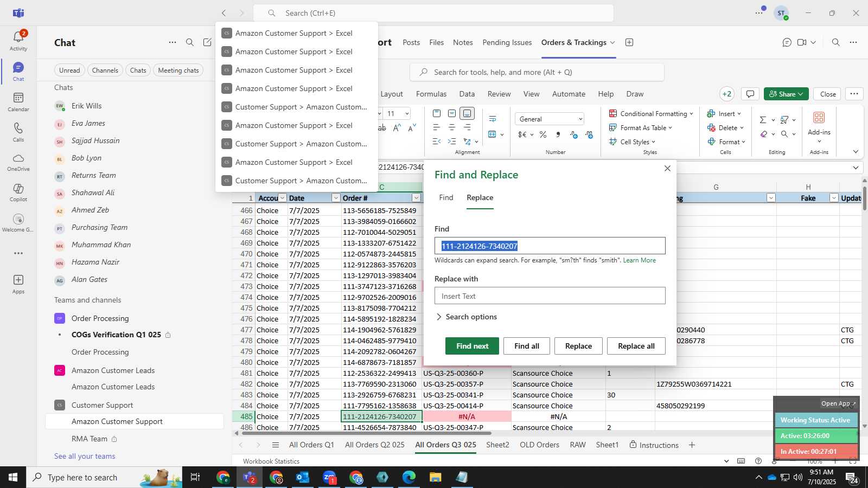Start a video meeting in the channel
Viewport: 868px width, 488px height.
(802, 42)
